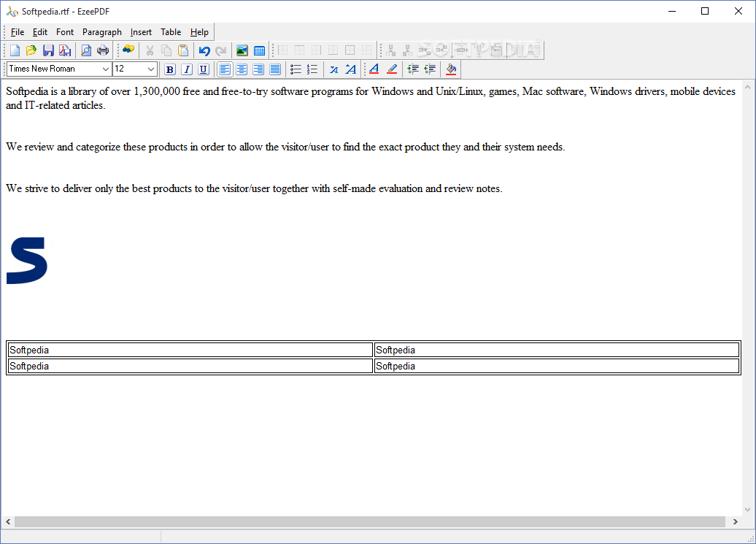Insert a picture into document

(242, 50)
